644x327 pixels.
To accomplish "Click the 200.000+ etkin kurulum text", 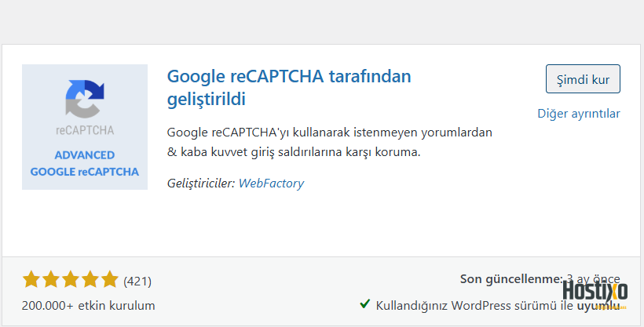I will (88, 306).
